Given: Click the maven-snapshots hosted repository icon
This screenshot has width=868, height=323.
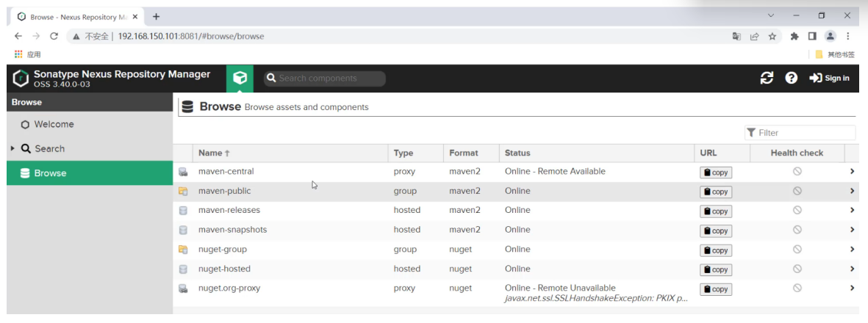Looking at the screenshot, I should tap(183, 230).
